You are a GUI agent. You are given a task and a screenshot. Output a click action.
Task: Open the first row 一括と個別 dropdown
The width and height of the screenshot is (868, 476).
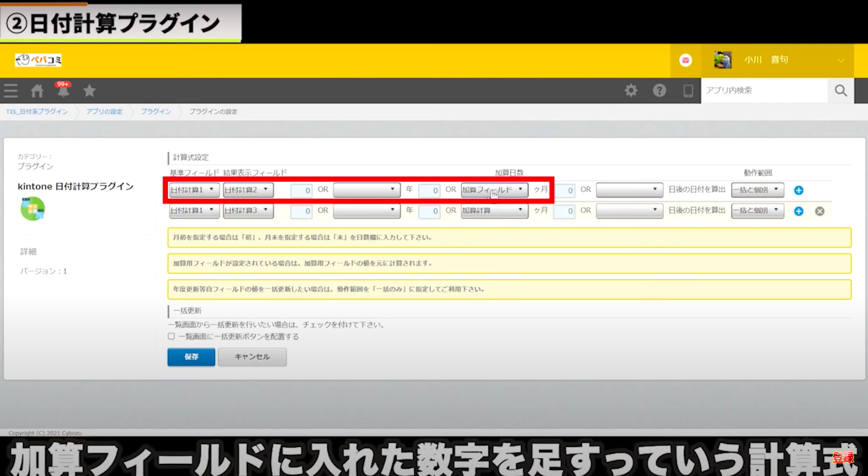757,190
